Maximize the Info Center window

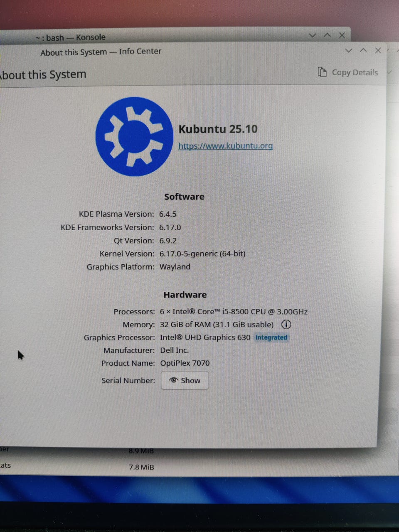[363, 50]
